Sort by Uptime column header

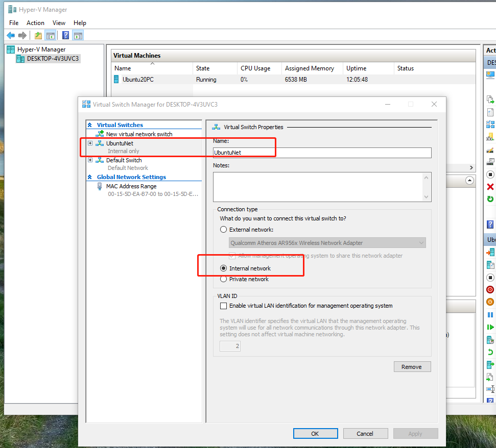click(368, 68)
